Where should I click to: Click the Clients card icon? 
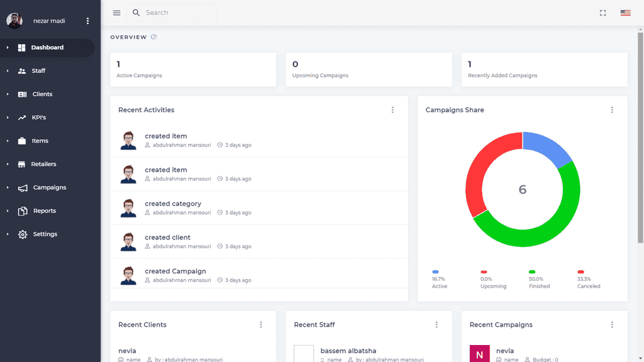tap(22, 94)
